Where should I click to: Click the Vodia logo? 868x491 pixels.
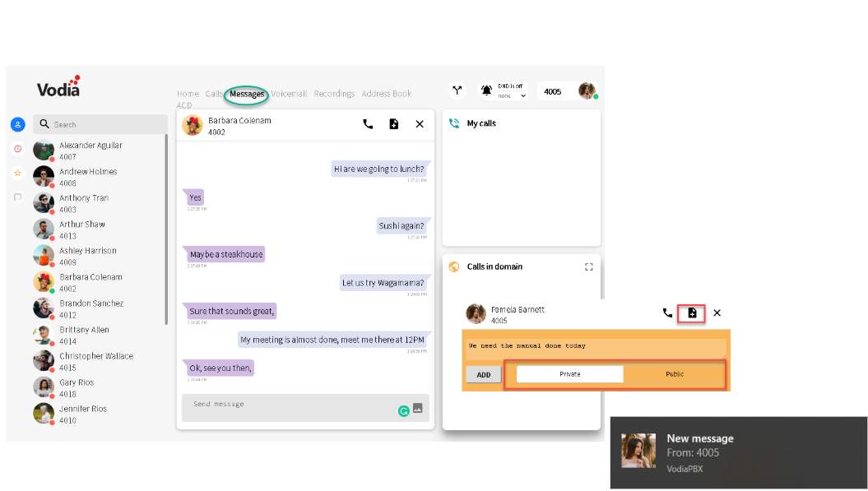tap(59, 86)
